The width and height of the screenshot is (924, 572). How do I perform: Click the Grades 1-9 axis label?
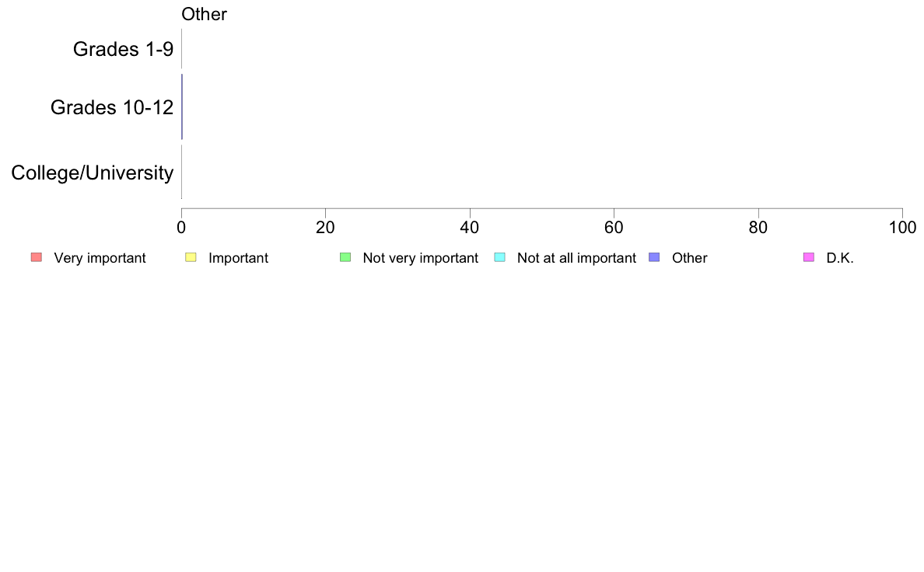[123, 49]
